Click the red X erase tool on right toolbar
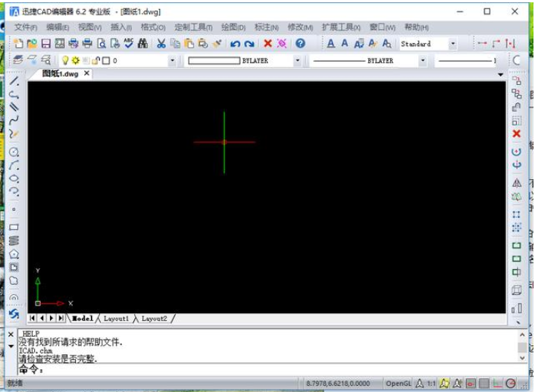Viewport: 535px width, 392px height. [517, 133]
